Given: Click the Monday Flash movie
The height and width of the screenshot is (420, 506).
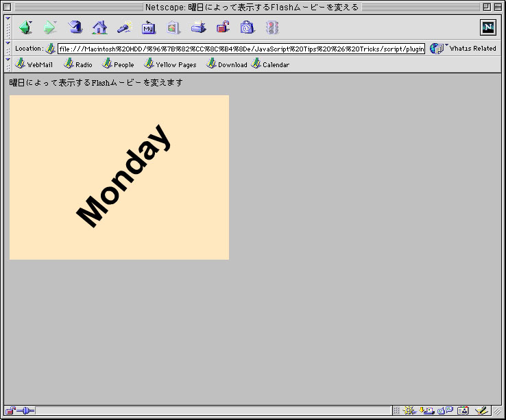Looking at the screenshot, I should pos(119,177).
